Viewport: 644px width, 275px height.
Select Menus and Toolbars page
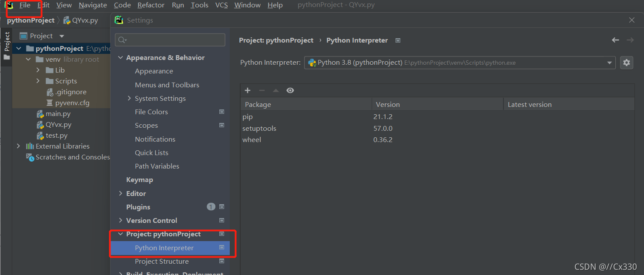point(167,85)
